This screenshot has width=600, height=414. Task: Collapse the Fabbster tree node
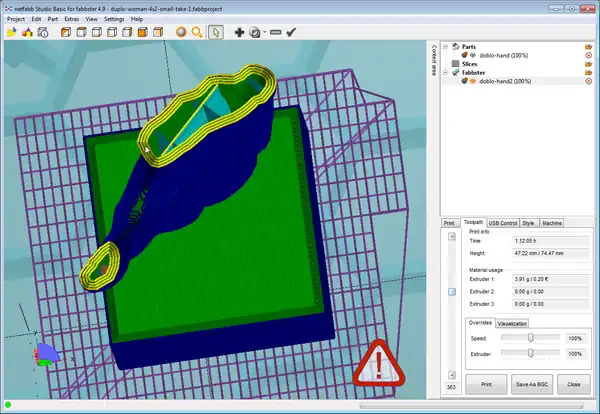tap(446, 72)
